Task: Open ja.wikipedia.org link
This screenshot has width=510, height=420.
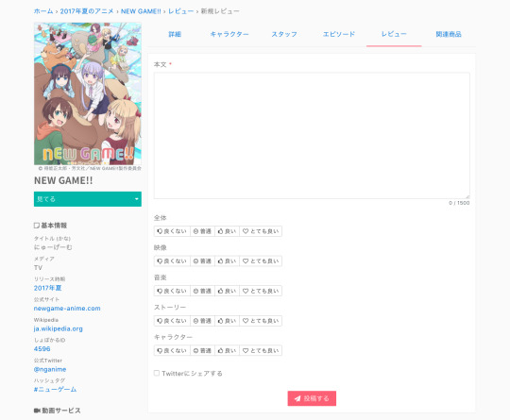Action: click(x=59, y=328)
